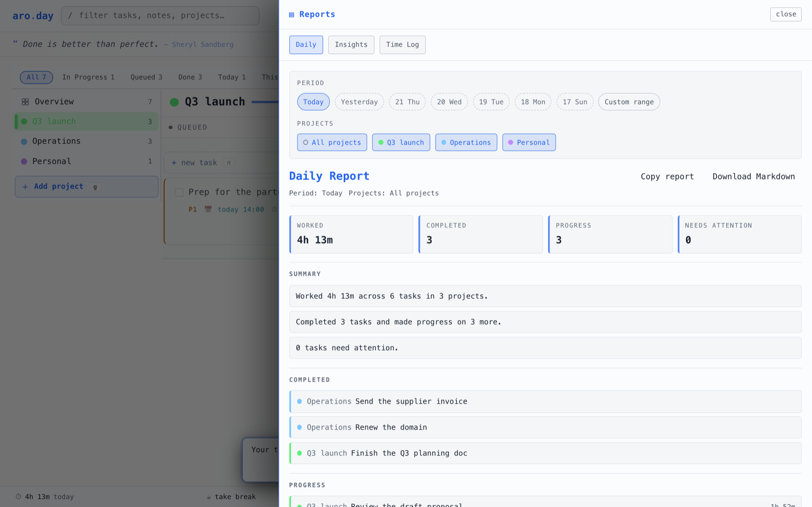Image resolution: width=812 pixels, height=507 pixels.
Task: Click the Add project button
Action: [x=86, y=187]
